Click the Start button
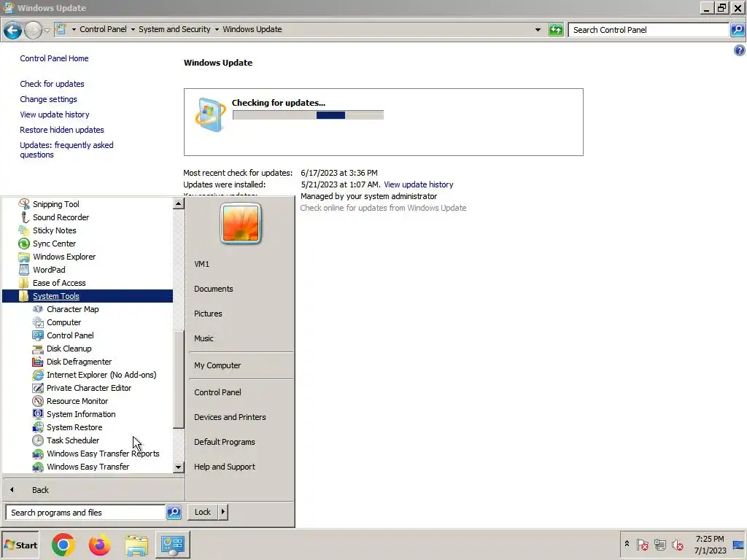This screenshot has height=560, width=747. pyautogui.click(x=20, y=545)
